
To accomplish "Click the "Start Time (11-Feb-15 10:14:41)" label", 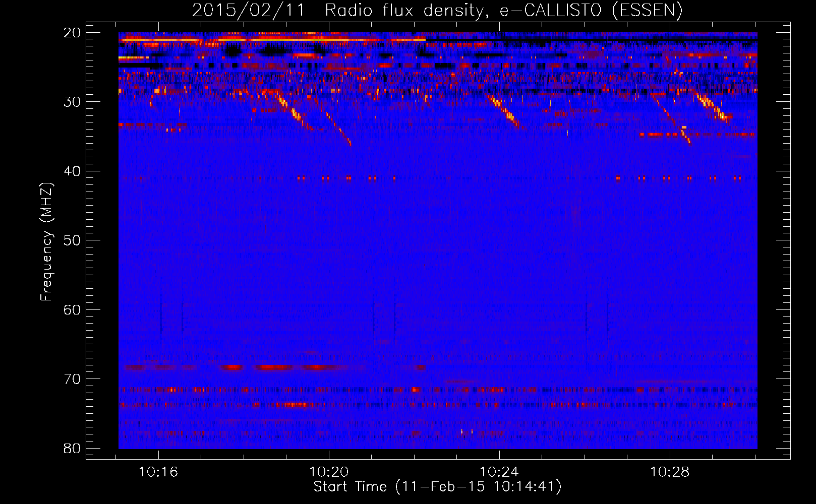I will tap(437, 487).
